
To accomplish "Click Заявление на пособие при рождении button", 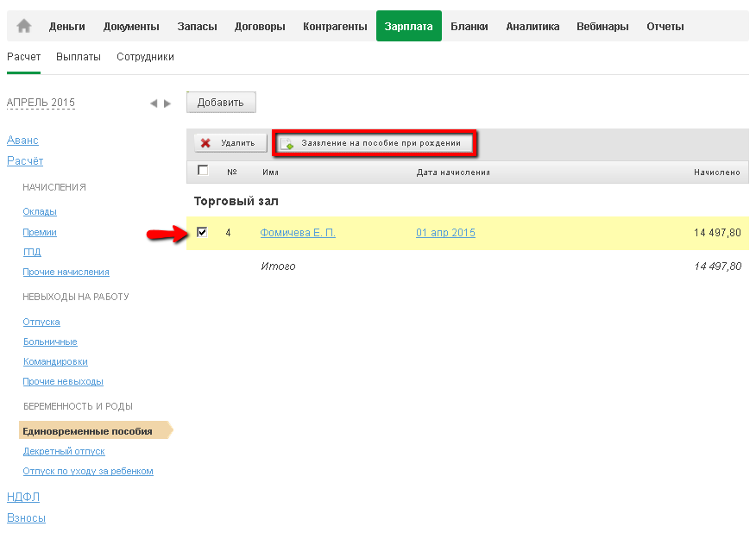I will coord(375,143).
